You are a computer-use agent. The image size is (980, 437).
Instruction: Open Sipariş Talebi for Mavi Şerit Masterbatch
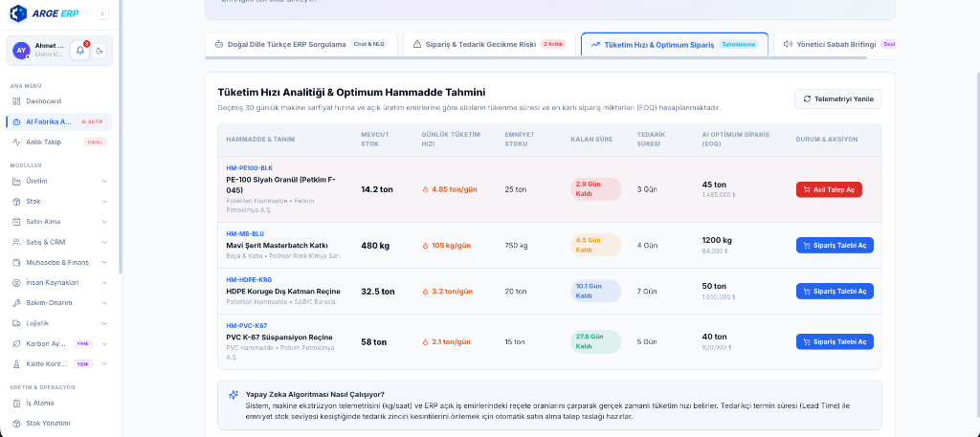click(835, 245)
